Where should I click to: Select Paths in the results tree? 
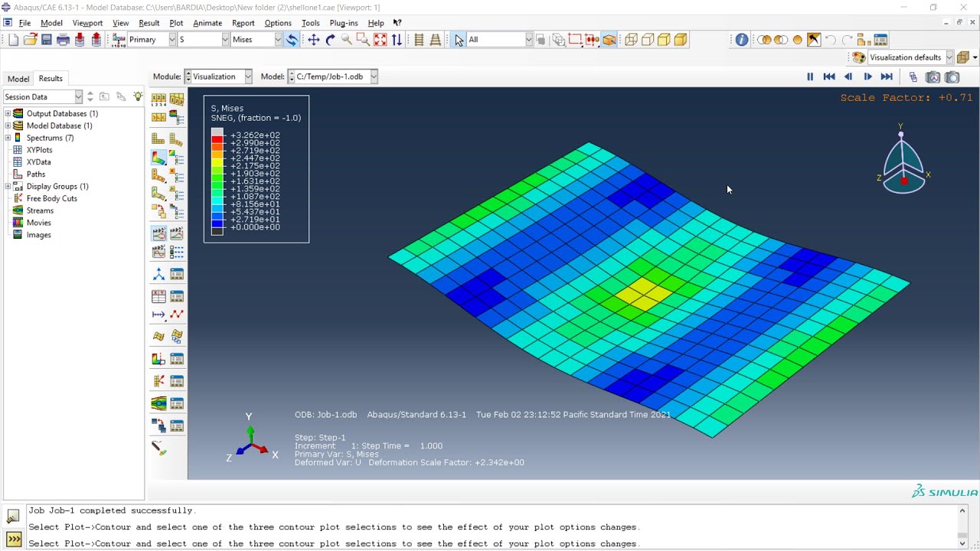point(35,174)
